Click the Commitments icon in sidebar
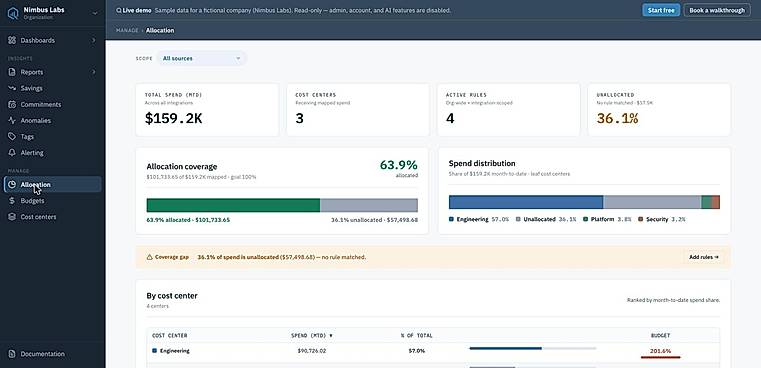The image size is (761, 368). (12, 104)
